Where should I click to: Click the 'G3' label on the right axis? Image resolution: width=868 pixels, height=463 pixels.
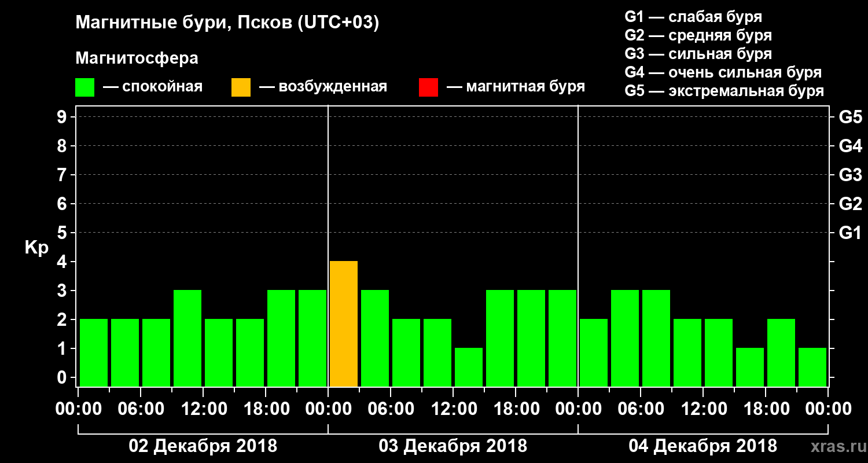coord(850,175)
